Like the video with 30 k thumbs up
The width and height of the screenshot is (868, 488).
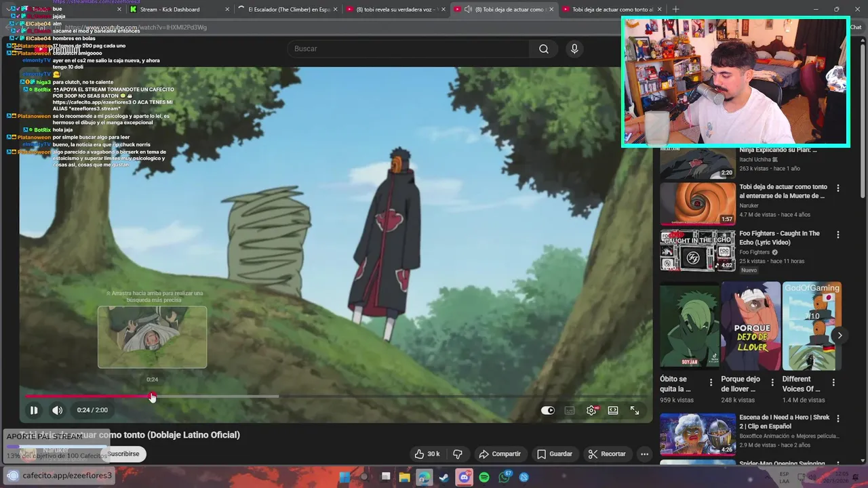click(427, 454)
